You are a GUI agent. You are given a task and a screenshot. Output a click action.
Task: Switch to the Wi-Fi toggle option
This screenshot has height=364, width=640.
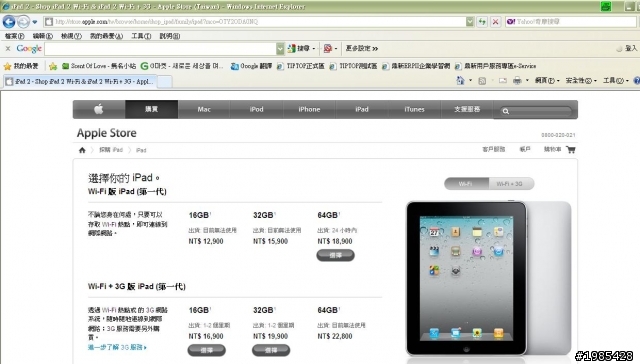pos(466,184)
